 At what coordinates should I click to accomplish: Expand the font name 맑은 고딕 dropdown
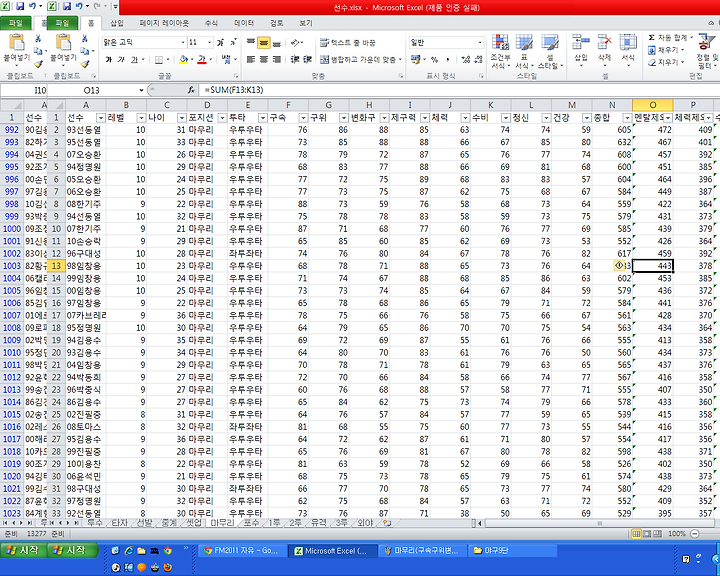183,42
